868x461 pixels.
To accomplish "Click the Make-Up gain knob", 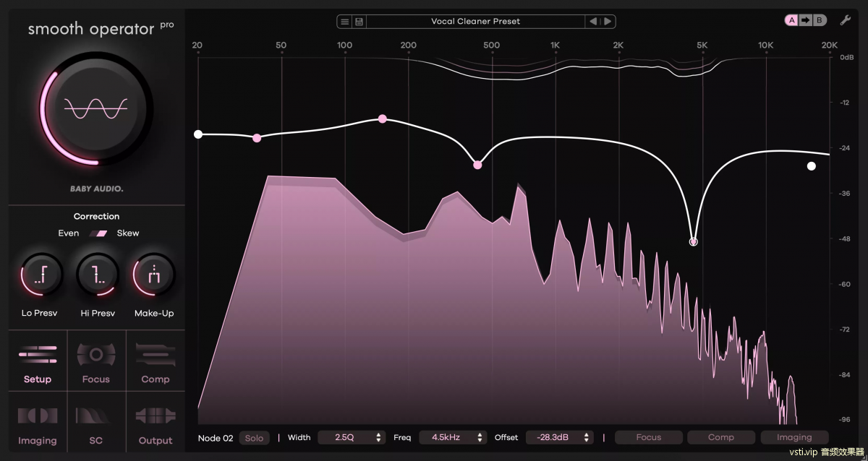I will click(x=154, y=275).
